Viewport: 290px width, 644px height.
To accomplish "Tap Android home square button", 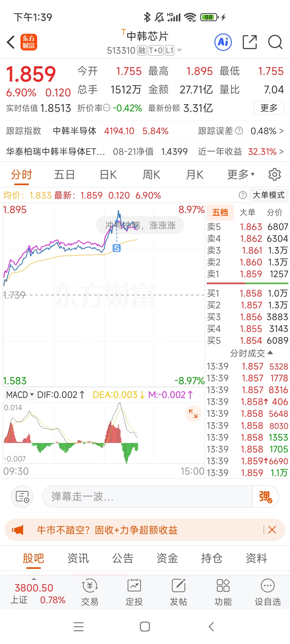I will tap(145, 627).
